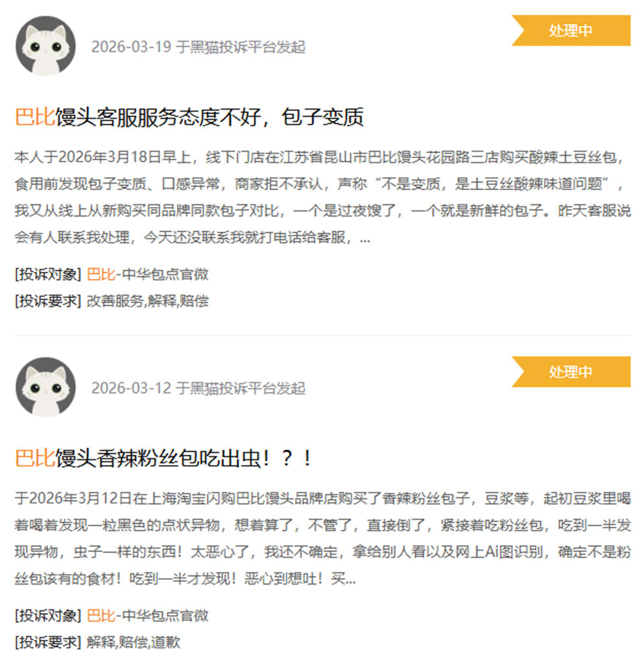Click the 2026-03-19 于黑猫投诉平台发起 timestamp
Image resolution: width=644 pixels, height=663 pixels.
pyautogui.click(x=198, y=47)
